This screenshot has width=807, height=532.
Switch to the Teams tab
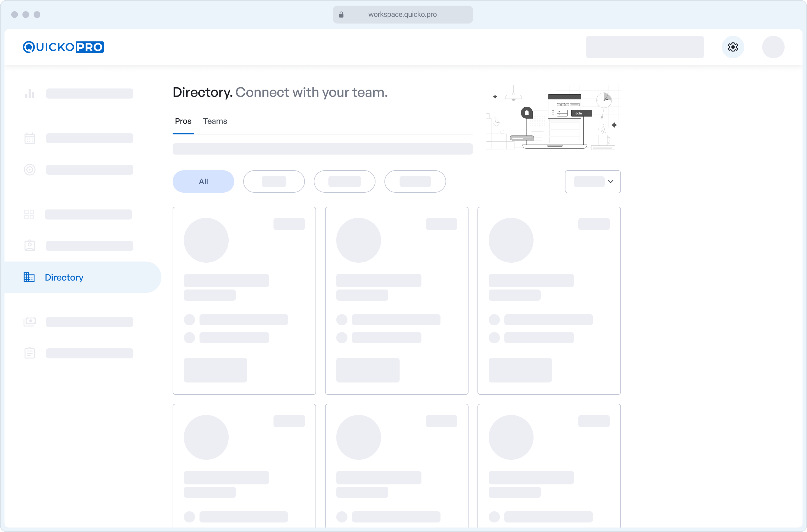click(215, 121)
